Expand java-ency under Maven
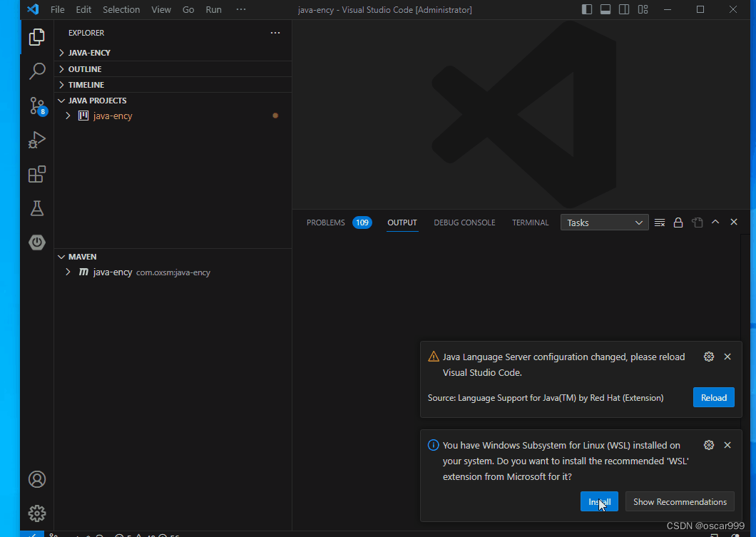 click(x=68, y=272)
